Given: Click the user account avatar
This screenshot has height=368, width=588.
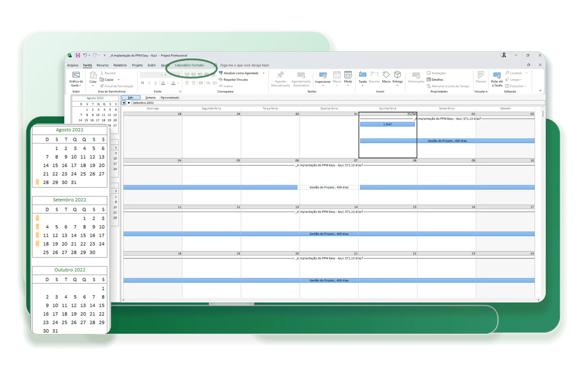Looking at the screenshot, I should [503, 55].
